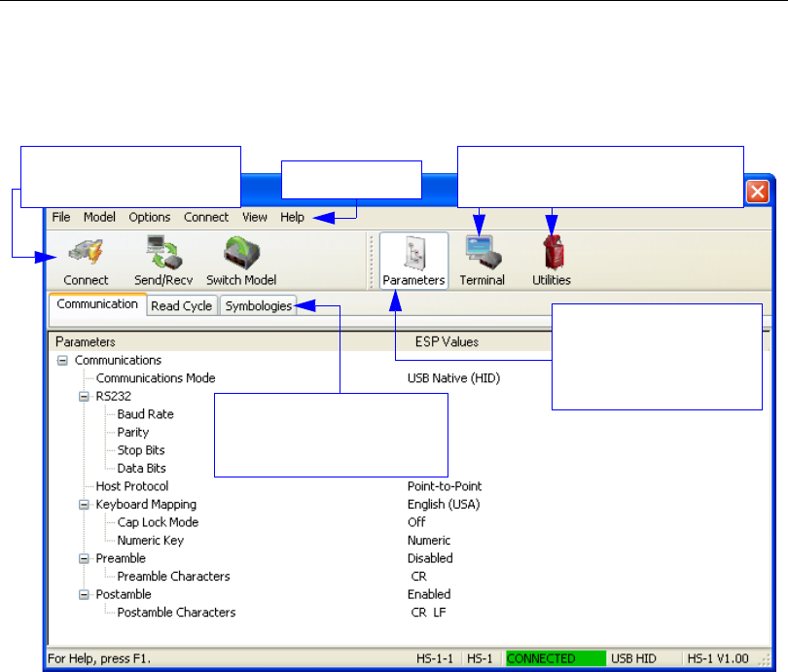Click the Disabled value for Preamble
The height and width of the screenshot is (672, 788).
[430, 558]
